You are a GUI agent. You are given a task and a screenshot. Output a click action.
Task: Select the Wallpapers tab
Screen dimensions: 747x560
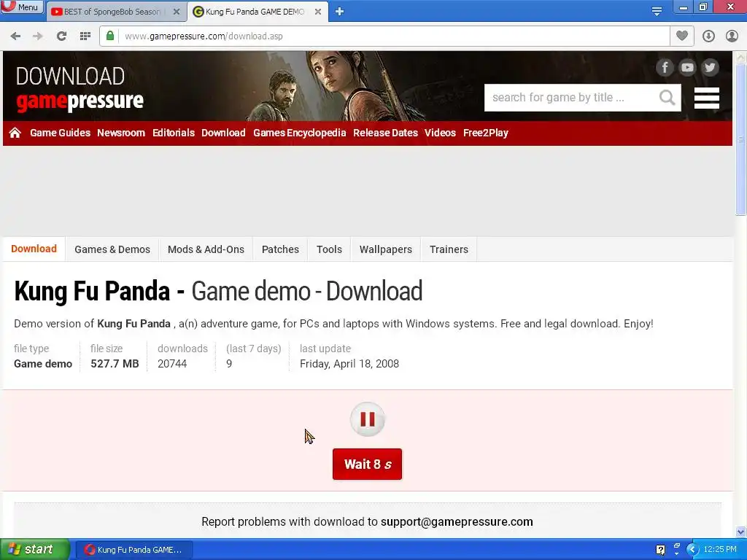386,249
